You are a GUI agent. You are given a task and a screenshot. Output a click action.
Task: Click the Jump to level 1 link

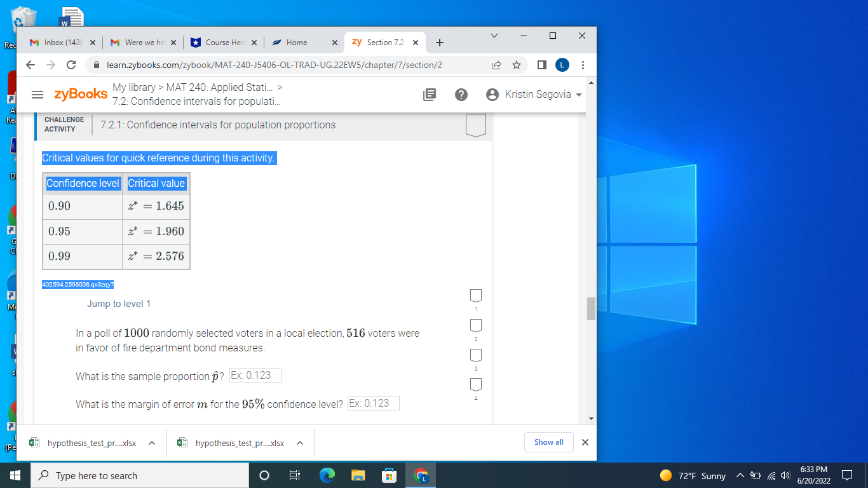point(119,304)
